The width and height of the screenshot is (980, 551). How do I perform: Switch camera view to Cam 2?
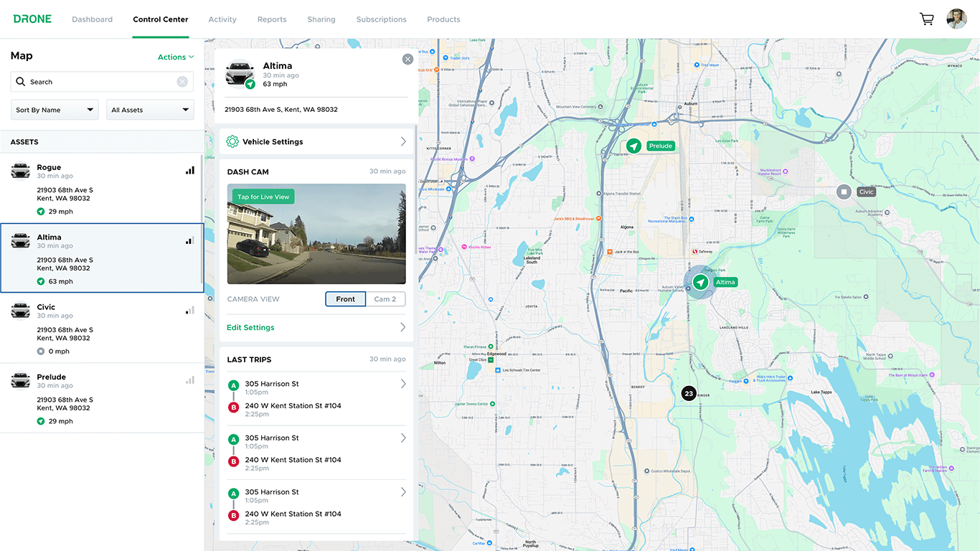(386, 298)
